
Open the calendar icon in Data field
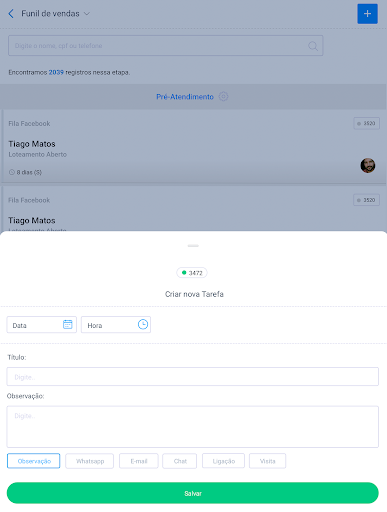pos(68,324)
